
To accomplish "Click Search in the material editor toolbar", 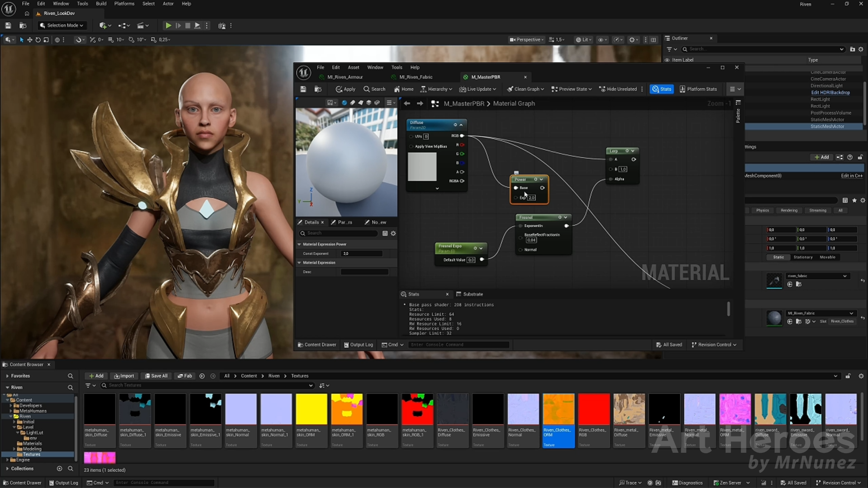I will pyautogui.click(x=374, y=89).
